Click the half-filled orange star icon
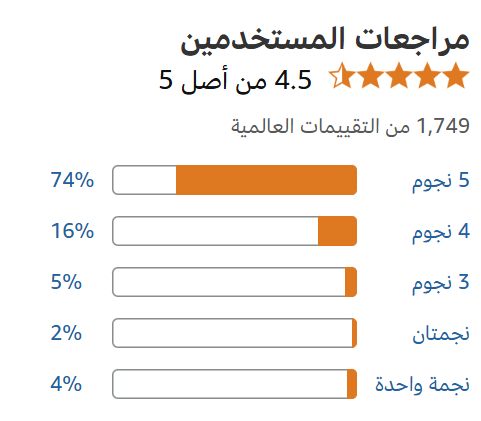This screenshot has width=481, height=421. (x=341, y=76)
